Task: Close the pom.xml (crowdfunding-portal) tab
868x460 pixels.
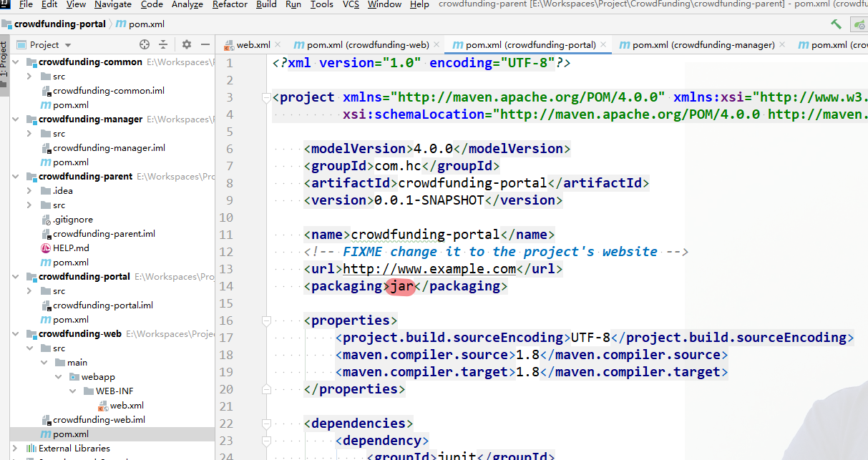Action: [x=603, y=44]
